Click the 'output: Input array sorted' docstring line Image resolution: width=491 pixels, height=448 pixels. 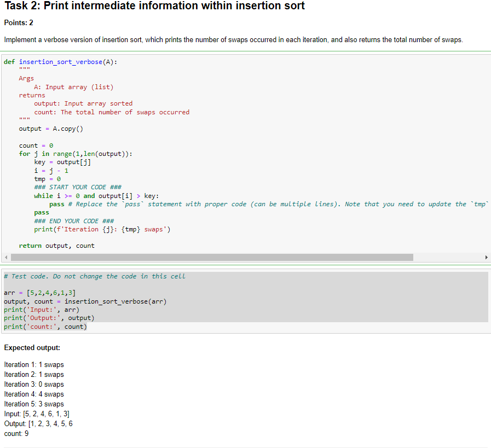click(83, 103)
